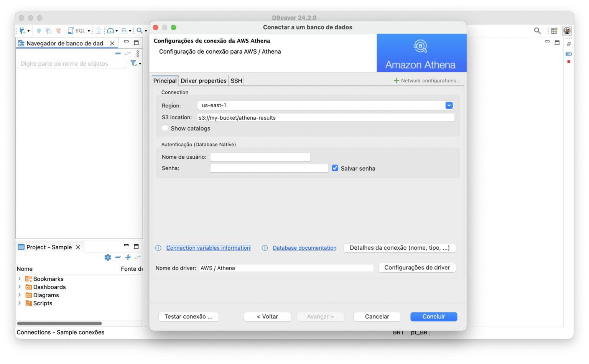Open a new database connection wizard
This screenshot has width=589, height=364.
(22, 31)
